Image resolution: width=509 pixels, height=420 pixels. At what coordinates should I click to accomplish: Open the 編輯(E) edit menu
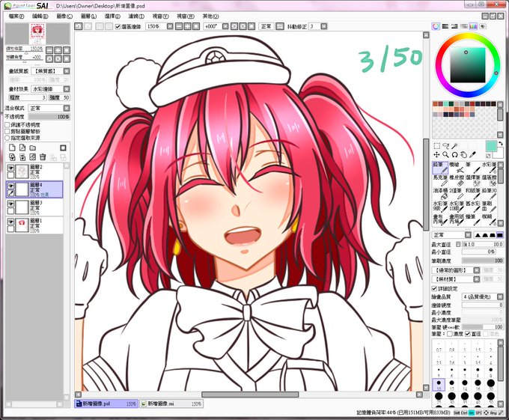pos(40,16)
